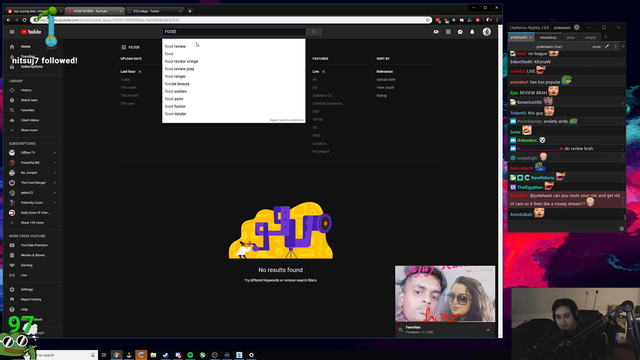Click the YouTube logo
Screen dimensions: 640x360
coord(31,32)
